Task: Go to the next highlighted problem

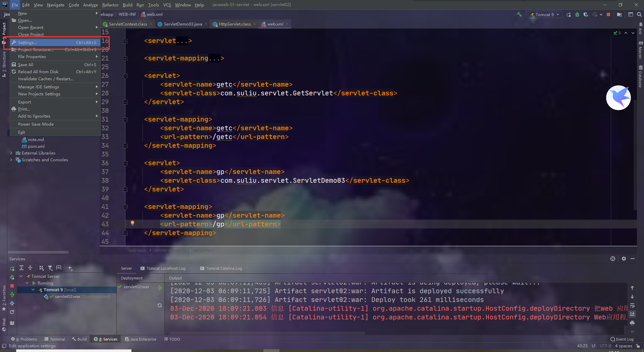Action: [x=633, y=33]
